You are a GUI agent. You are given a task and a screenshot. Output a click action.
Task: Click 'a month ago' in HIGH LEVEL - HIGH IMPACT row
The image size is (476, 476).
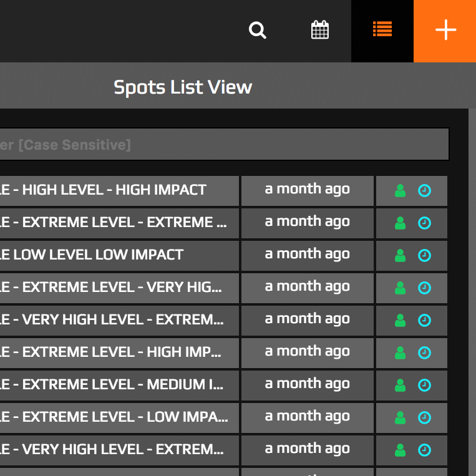(307, 190)
